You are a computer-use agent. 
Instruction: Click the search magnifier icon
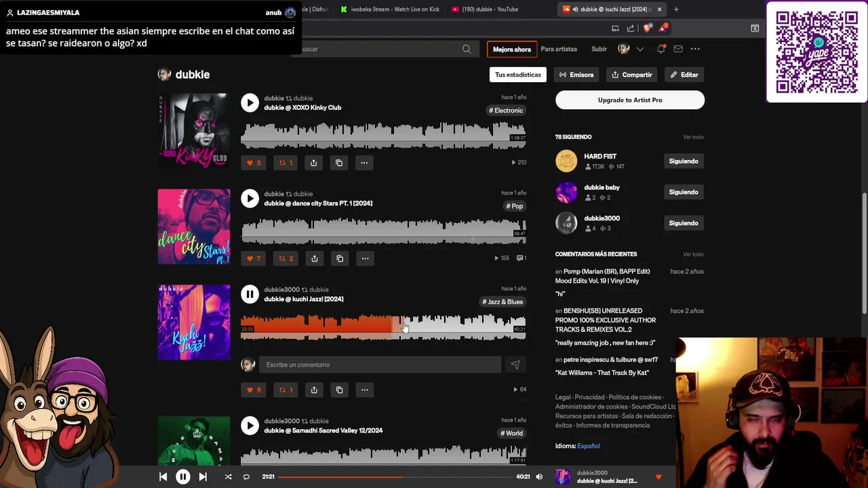(x=467, y=49)
